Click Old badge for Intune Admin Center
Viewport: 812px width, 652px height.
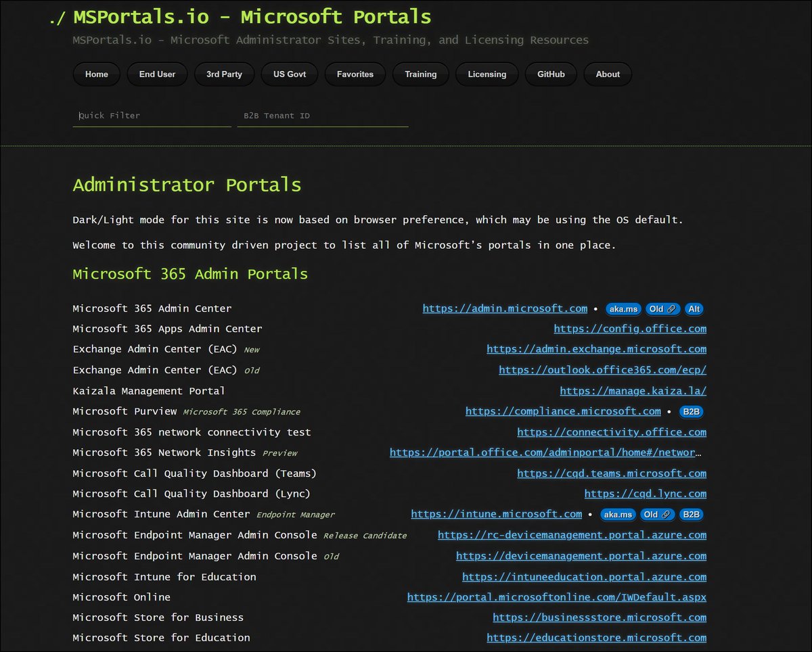point(657,515)
